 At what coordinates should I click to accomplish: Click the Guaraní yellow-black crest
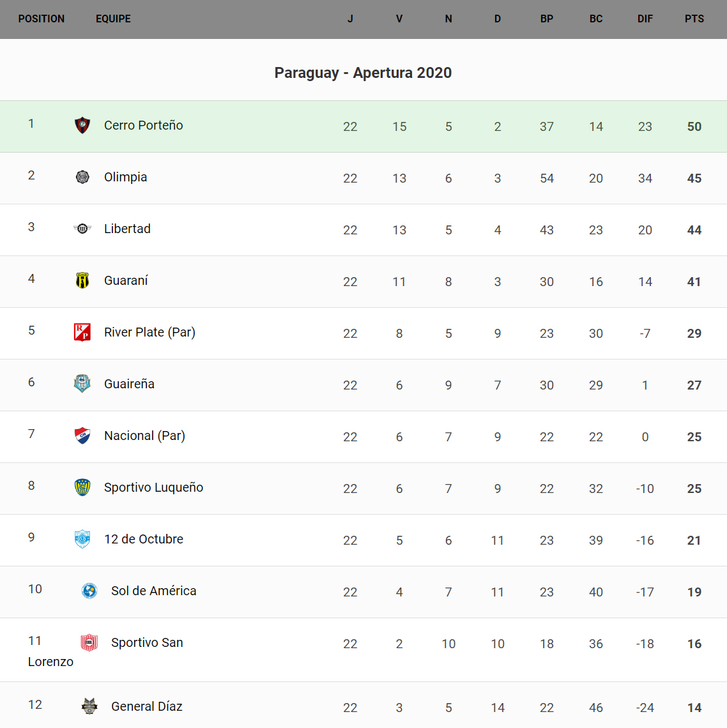[x=82, y=280]
